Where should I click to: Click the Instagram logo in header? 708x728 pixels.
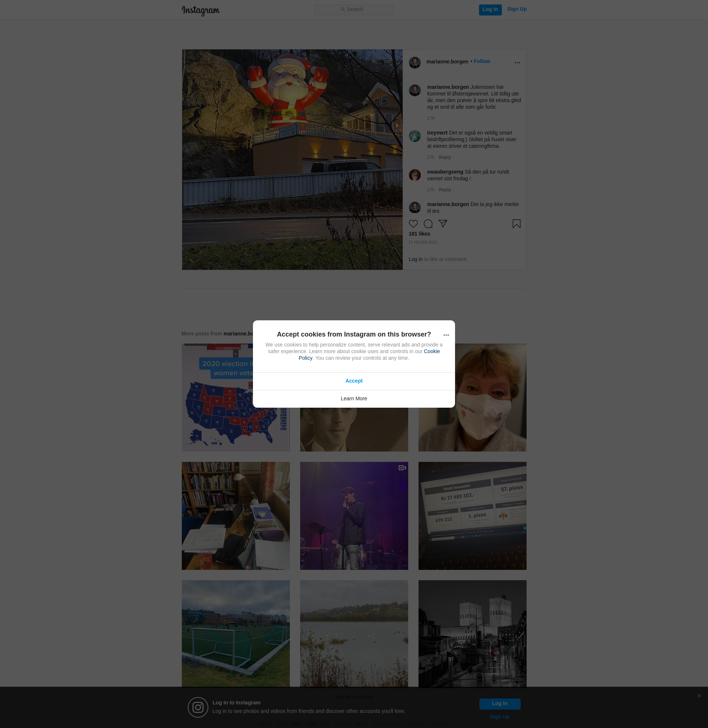(x=201, y=10)
